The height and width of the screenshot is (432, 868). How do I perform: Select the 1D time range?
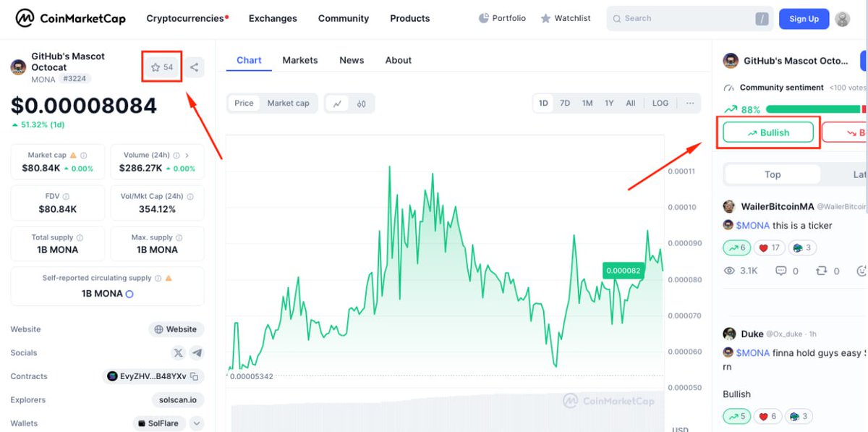[543, 103]
